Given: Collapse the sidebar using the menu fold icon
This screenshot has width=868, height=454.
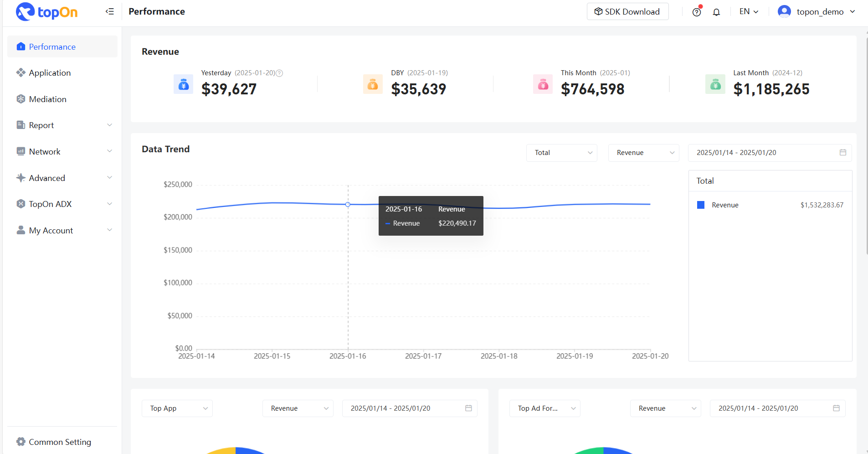Looking at the screenshot, I should point(109,11).
